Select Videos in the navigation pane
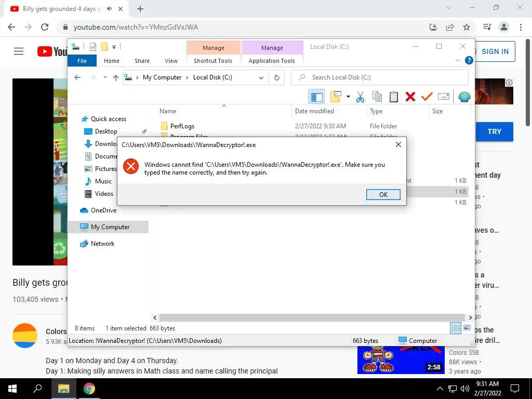Screen dimensions: 532x399 (x=104, y=194)
